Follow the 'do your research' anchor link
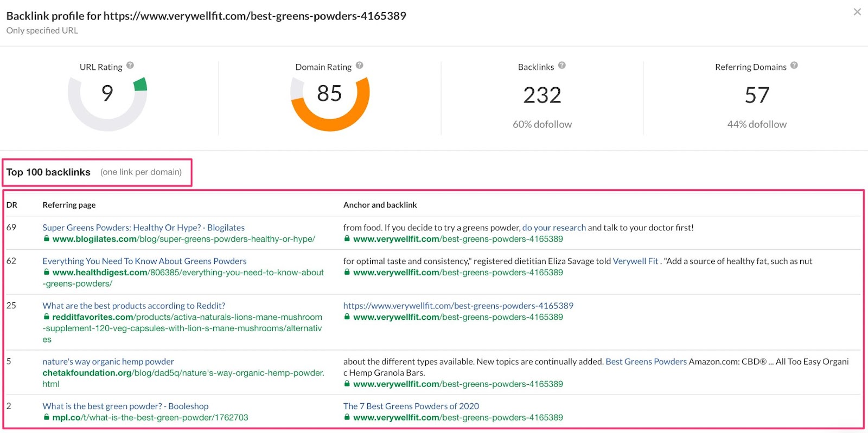Viewport: 868px width, 433px height. coord(554,228)
